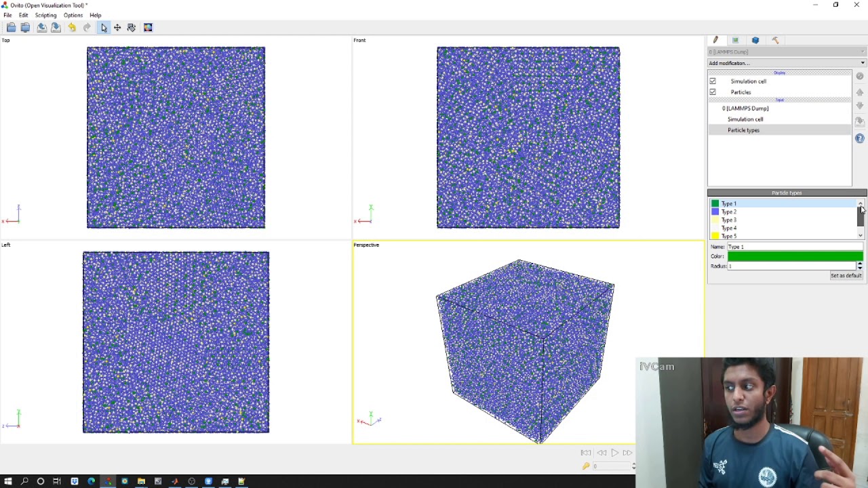Go to the next animation frame

(x=627, y=453)
